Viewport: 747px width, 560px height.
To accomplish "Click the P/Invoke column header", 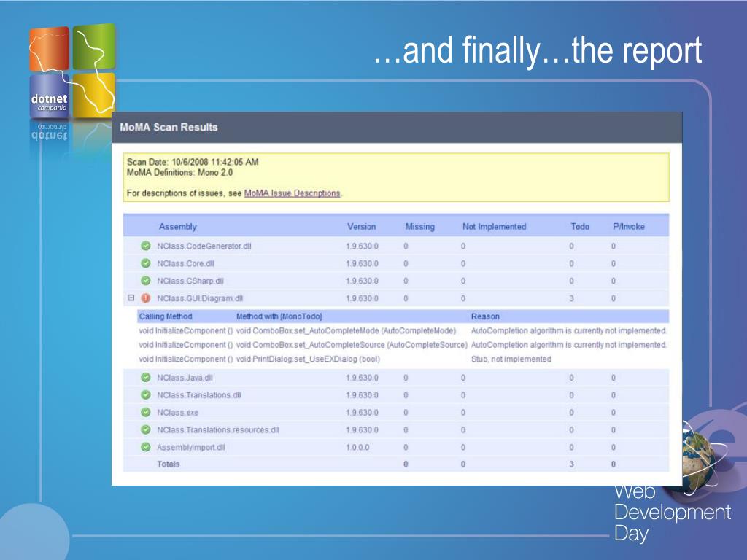I will click(x=628, y=227).
